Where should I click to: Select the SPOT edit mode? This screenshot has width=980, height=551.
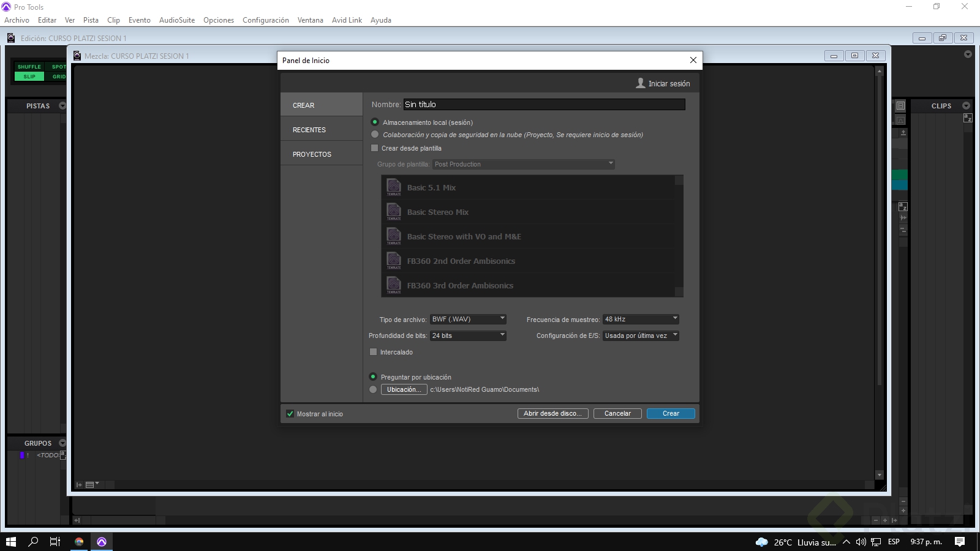click(59, 67)
